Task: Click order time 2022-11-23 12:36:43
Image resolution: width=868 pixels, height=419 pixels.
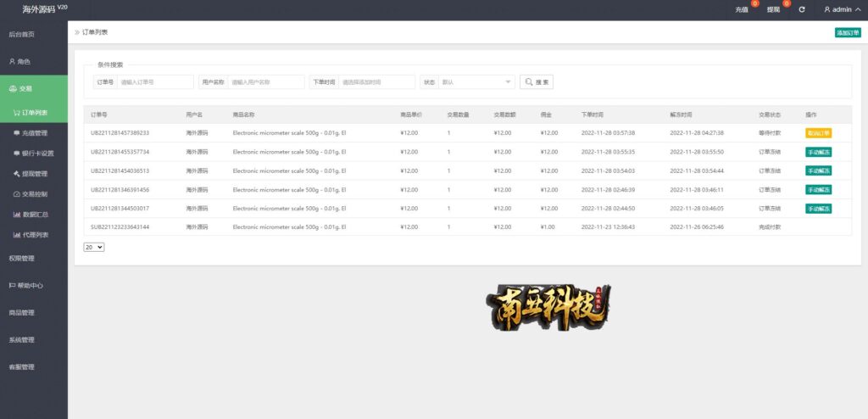Action: [x=608, y=227]
